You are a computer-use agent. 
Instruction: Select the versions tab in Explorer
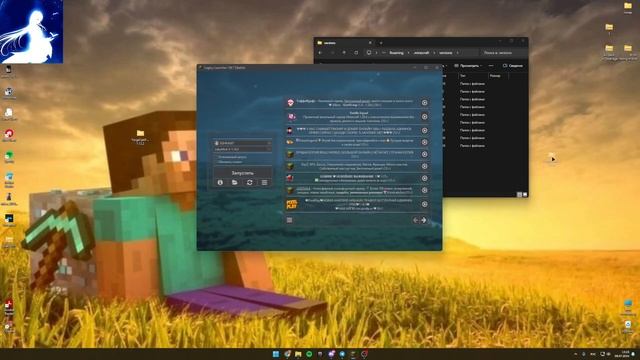pyautogui.click(x=345, y=42)
